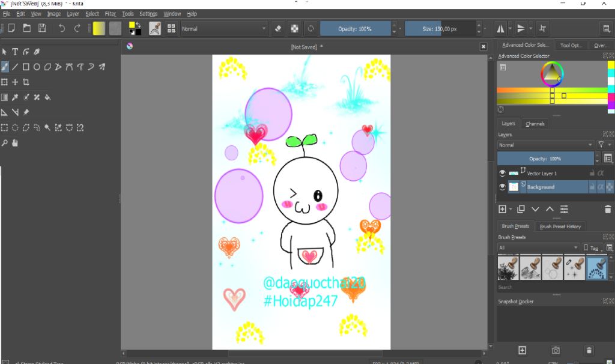Image resolution: width=615 pixels, height=364 pixels.
Task: Select the Text tool
Action: pos(15,52)
